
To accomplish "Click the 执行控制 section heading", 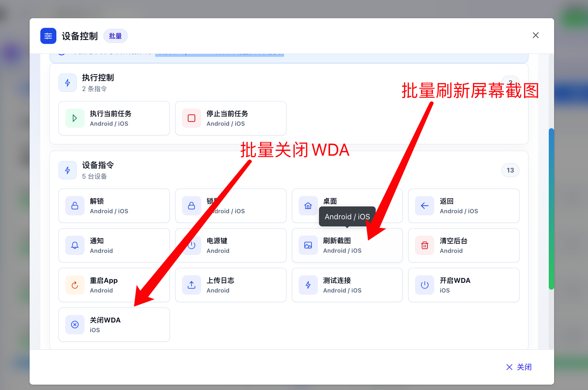I will [x=98, y=78].
